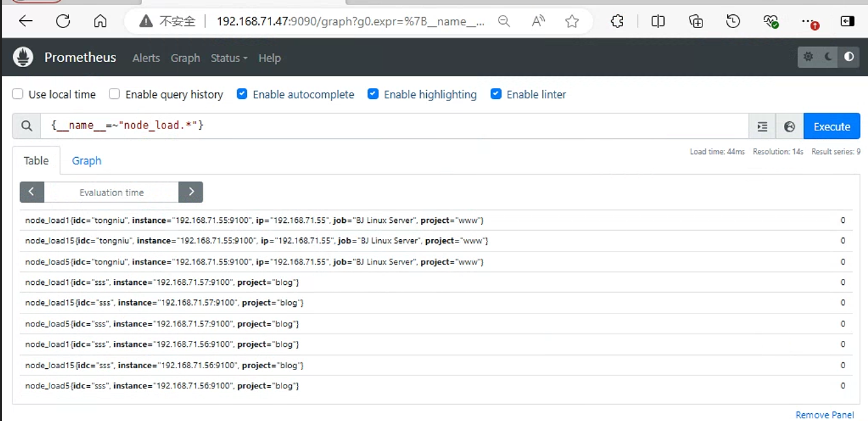The height and width of the screenshot is (421, 868).
Task: Open browser essentials heart icon
Action: tap(771, 22)
